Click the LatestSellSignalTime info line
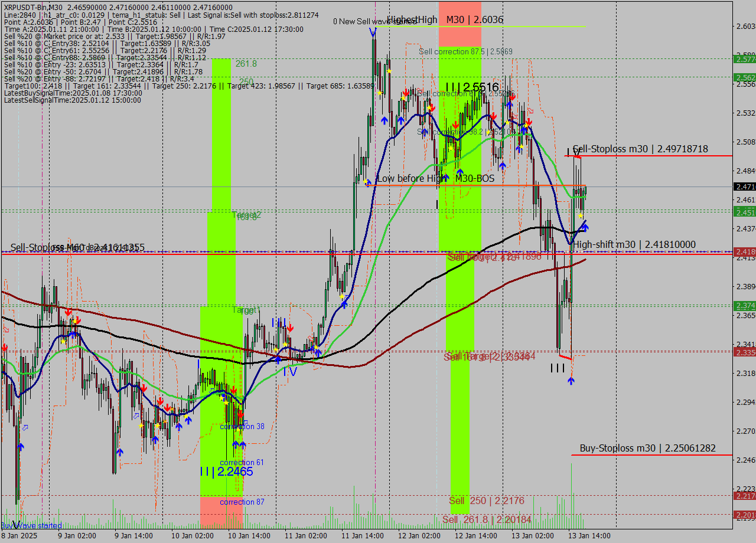The width and height of the screenshot is (756, 543). pyautogui.click(x=72, y=100)
